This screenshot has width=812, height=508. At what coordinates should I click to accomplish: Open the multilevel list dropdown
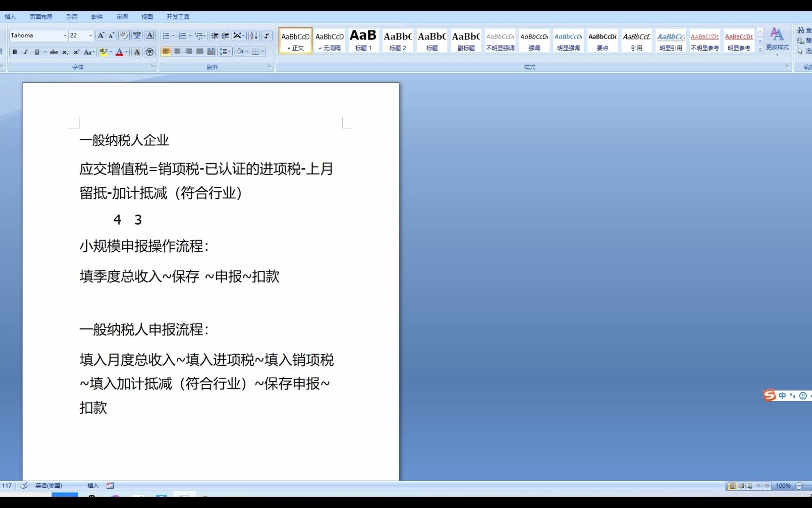click(x=200, y=36)
